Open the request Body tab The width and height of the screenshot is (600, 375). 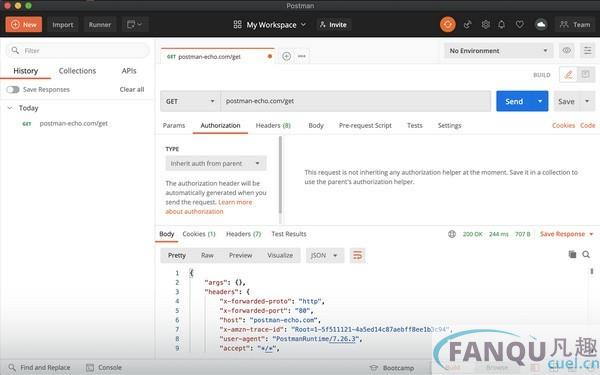click(x=316, y=126)
